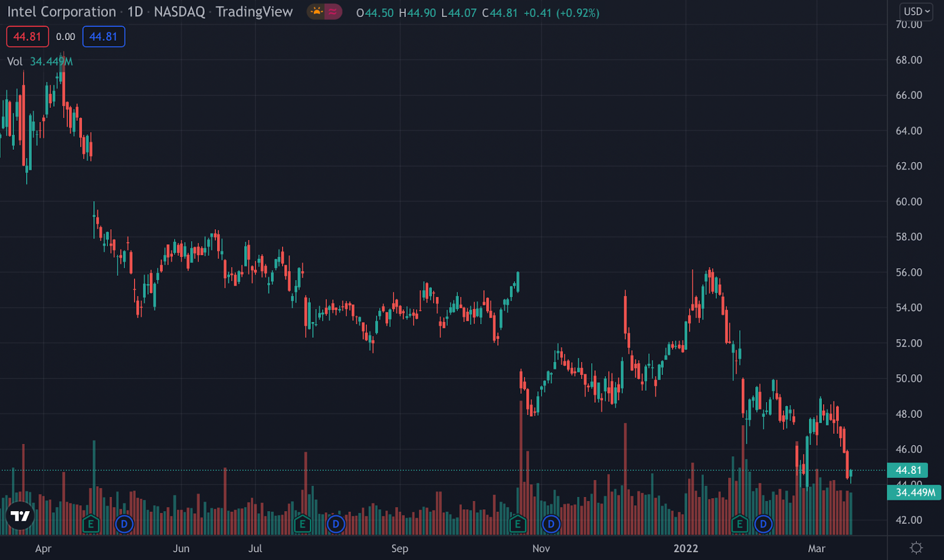Click the 58.00 price axis label
Viewport: 944px width, 560px height.
tap(909, 237)
